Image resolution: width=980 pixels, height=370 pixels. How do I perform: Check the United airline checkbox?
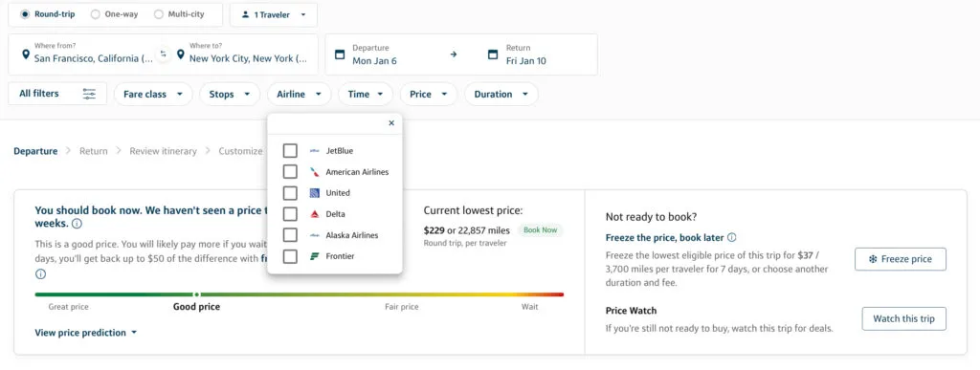tap(290, 193)
